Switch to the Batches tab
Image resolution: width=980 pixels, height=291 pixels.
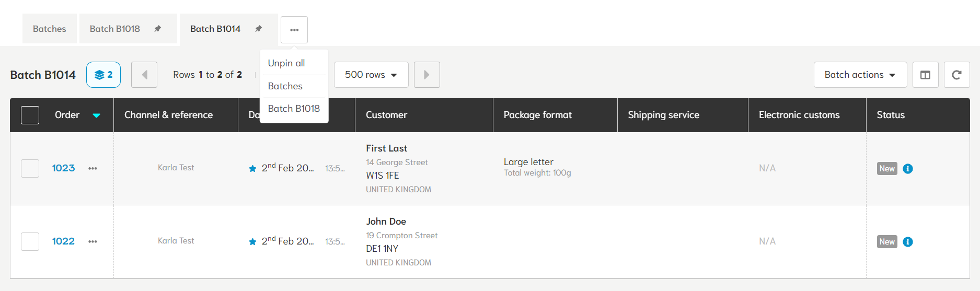coord(50,29)
